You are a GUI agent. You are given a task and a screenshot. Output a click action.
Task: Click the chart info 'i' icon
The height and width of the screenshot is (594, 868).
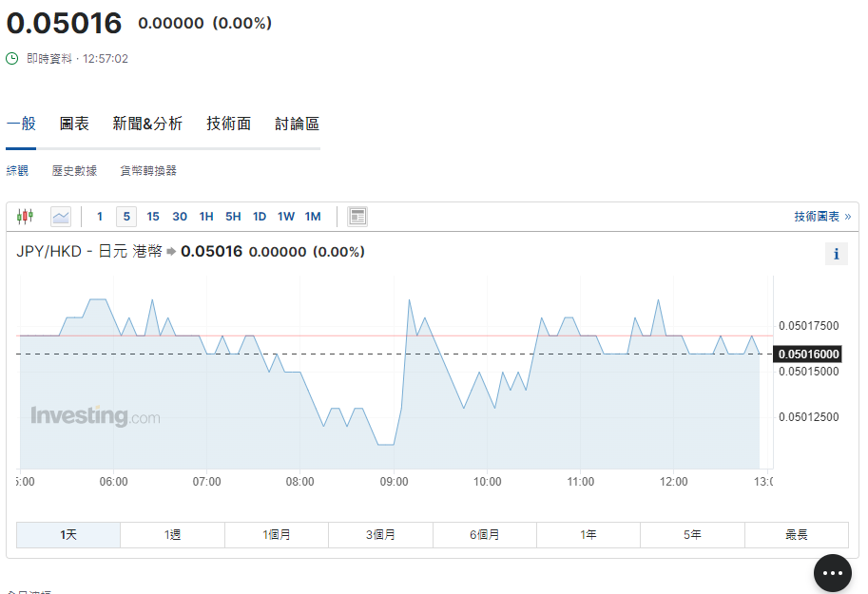[836, 254]
